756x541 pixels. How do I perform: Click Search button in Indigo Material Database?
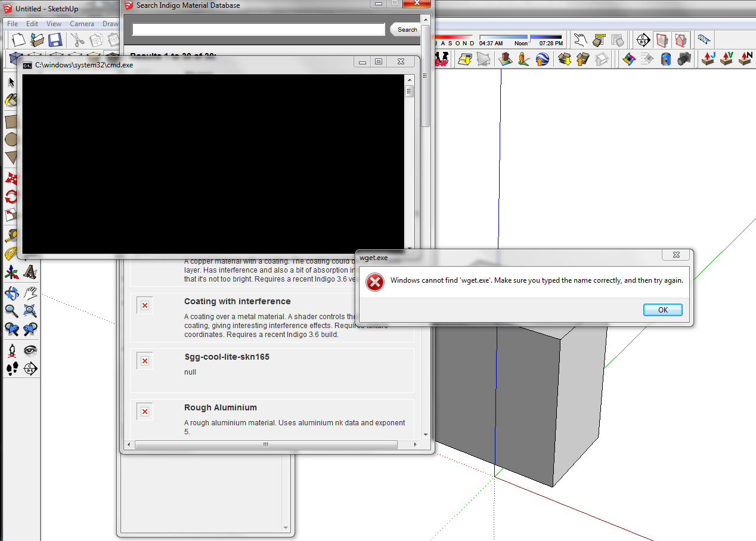coord(405,29)
